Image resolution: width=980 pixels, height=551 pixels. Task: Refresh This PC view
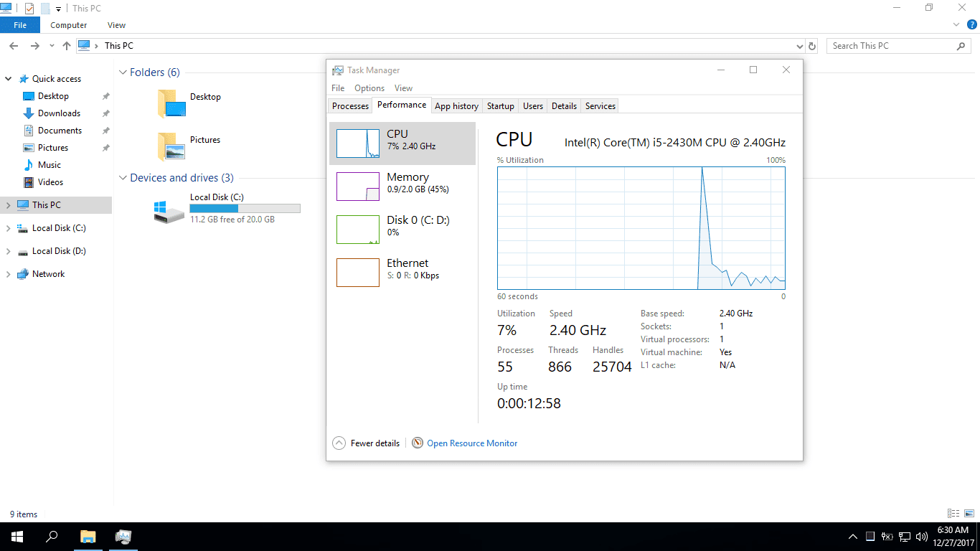[812, 46]
